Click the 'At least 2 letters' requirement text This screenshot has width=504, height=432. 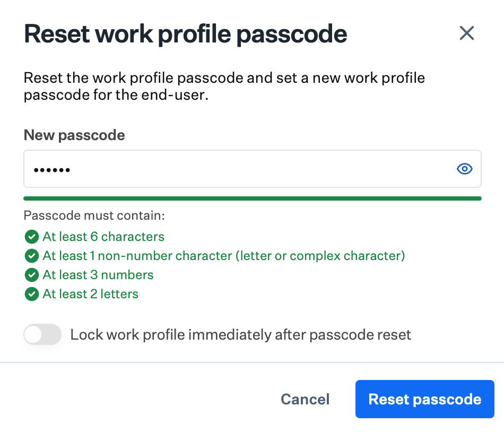(91, 294)
